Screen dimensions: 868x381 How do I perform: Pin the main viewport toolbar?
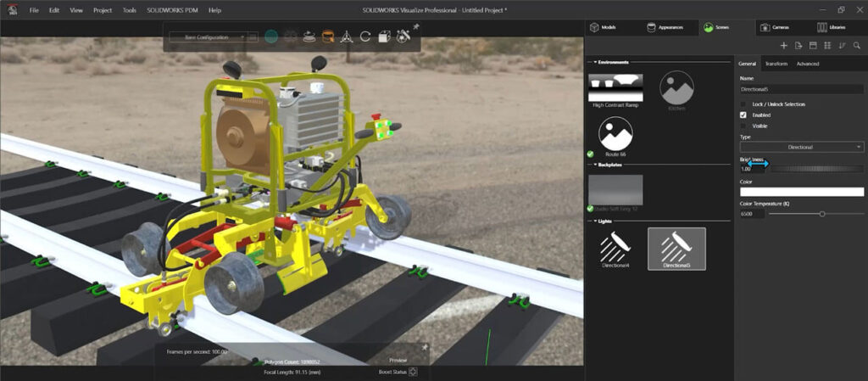tap(416, 26)
